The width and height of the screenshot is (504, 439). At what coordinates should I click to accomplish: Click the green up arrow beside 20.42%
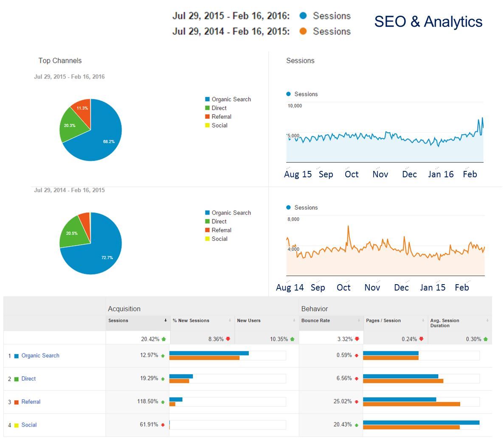click(164, 339)
